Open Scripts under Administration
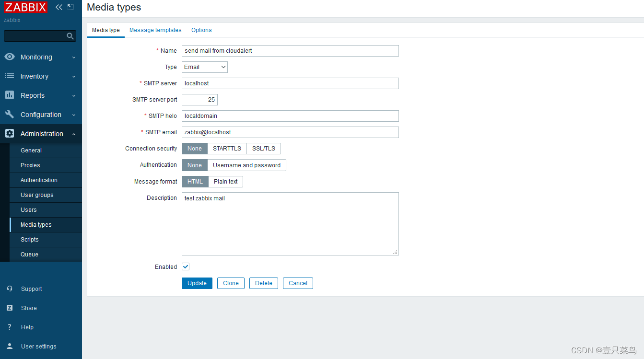 [x=46, y=239]
